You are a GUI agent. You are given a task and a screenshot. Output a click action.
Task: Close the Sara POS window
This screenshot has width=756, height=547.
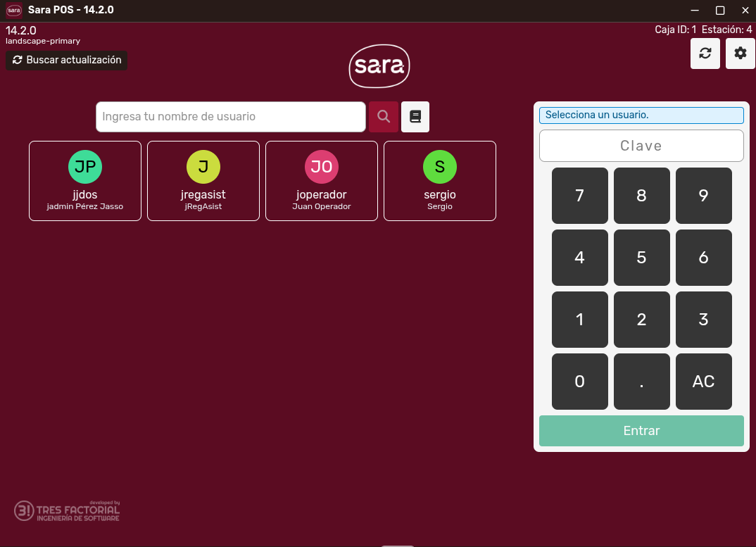click(745, 10)
